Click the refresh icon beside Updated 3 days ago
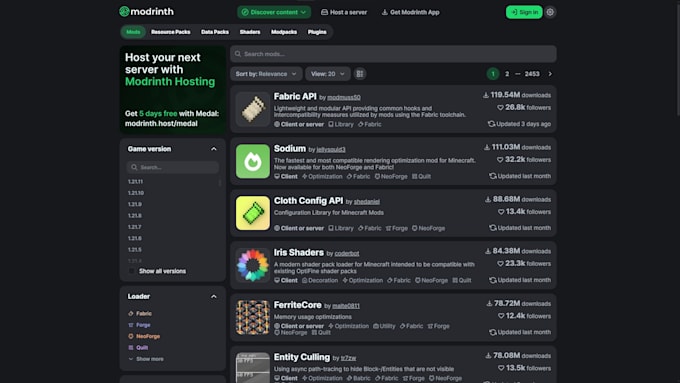The width and height of the screenshot is (680, 383). (491, 124)
